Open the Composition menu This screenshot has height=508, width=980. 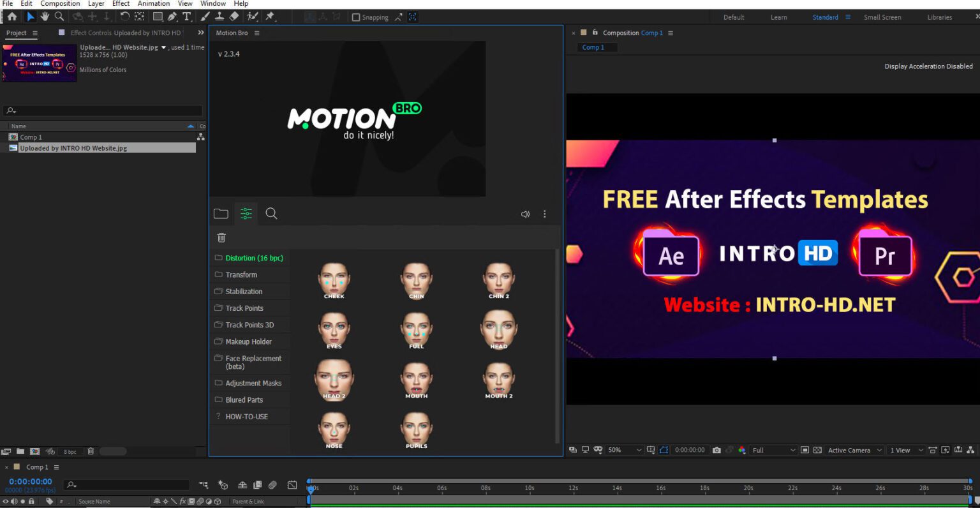60,3
